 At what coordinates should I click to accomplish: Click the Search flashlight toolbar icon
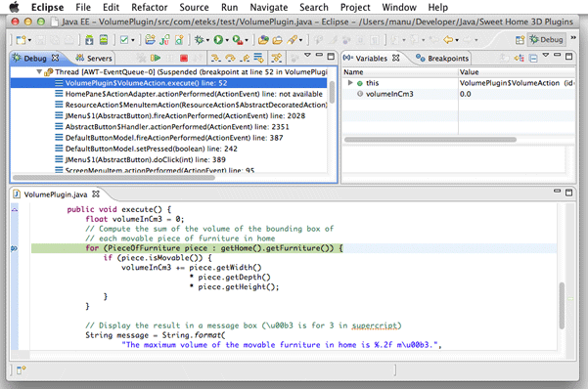[293, 40]
